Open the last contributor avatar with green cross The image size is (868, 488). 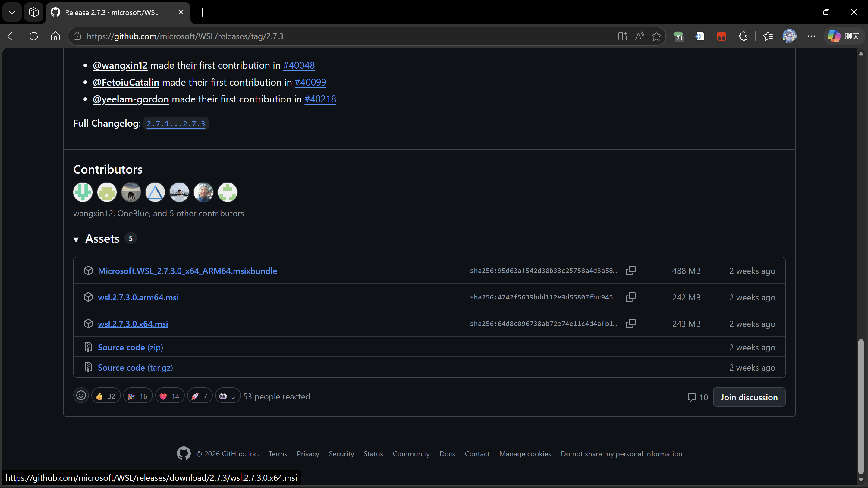[x=228, y=192]
